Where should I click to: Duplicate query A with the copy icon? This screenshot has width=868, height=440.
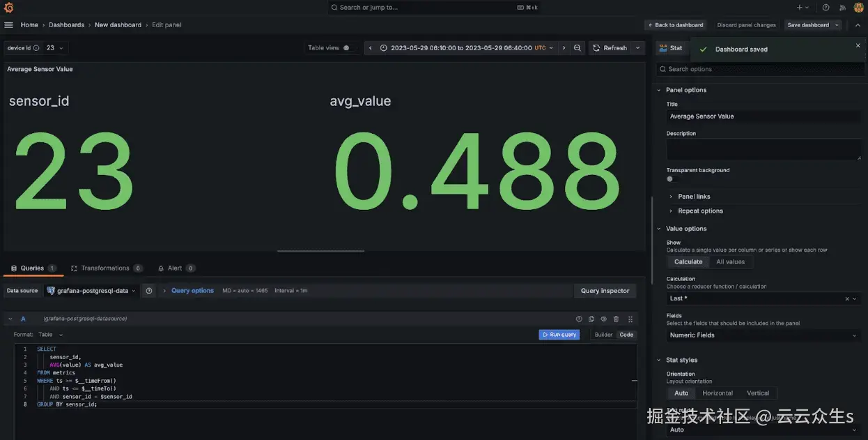pos(591,319)
